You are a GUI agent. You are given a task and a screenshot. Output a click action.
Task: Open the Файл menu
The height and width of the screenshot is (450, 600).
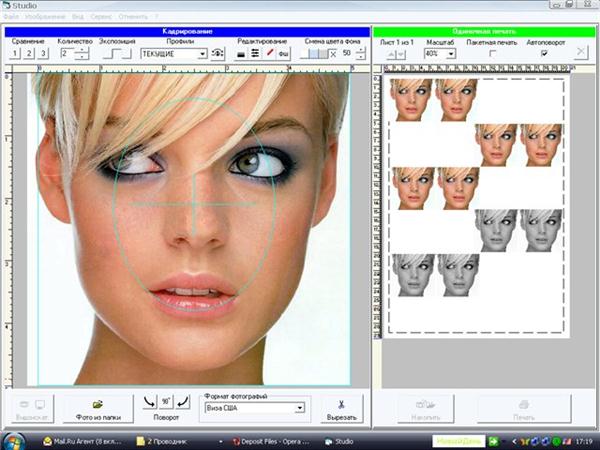click(x=10, y=17)
